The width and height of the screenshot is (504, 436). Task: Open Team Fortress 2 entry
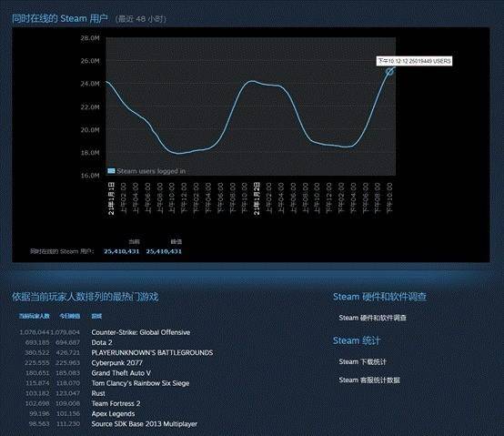click(116, 403)
